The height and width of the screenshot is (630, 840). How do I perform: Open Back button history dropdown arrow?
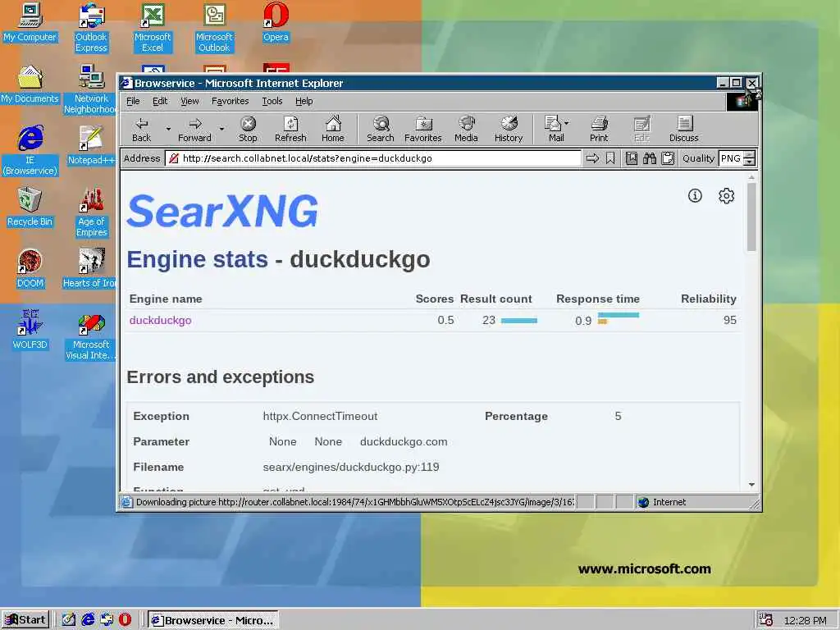(168, 129)
